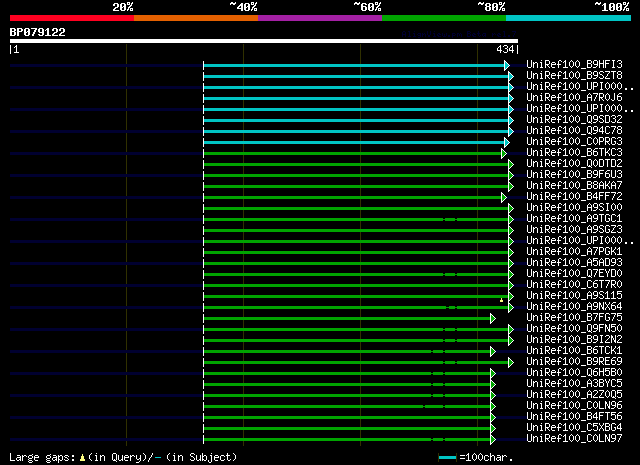
Task: Select the UniRef100_B8AKA7 label
Action: tap(574, 185)
